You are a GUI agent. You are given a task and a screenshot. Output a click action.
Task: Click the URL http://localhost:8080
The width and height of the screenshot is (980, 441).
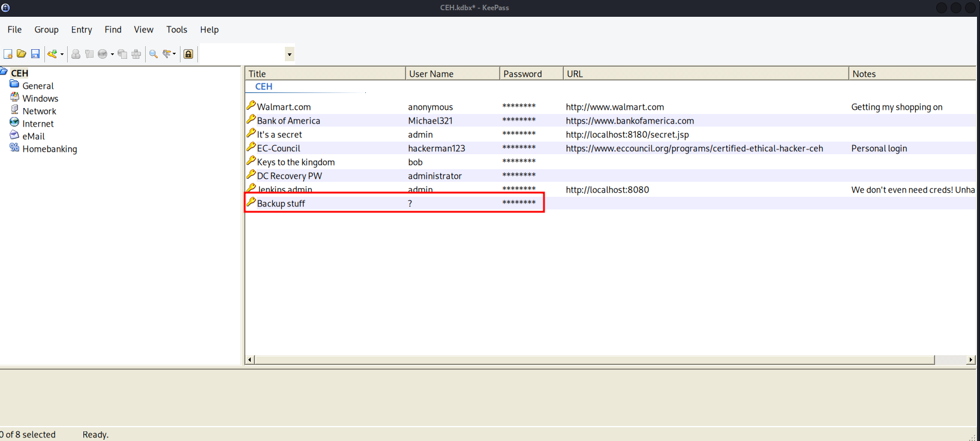607,190
